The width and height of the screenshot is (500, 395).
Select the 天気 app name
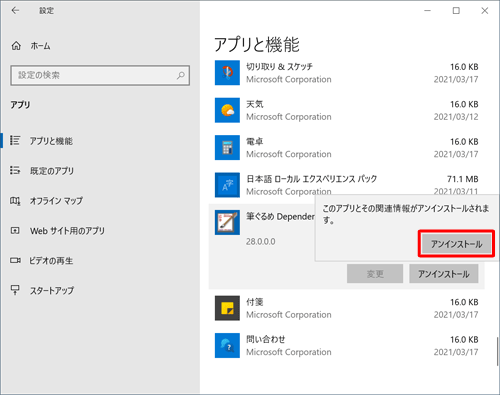click(x=255, y=104)
